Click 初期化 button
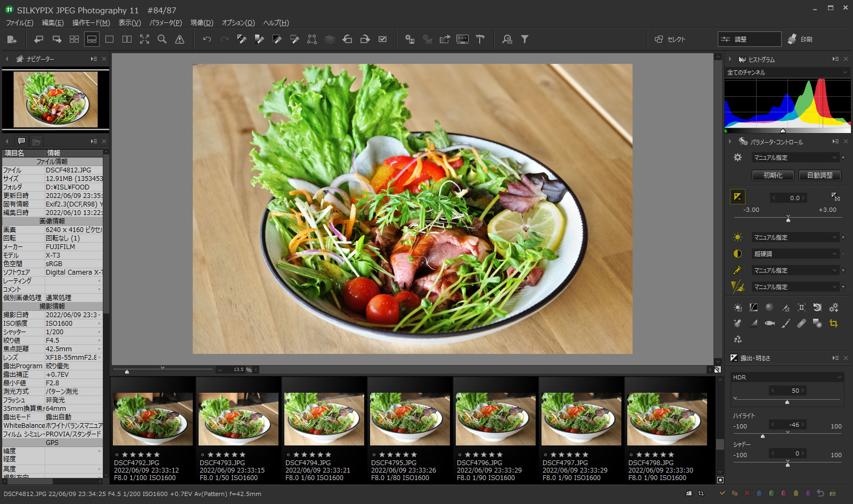Image resolution: width=853 pixels, height=504 pixels. pos(773,175)
